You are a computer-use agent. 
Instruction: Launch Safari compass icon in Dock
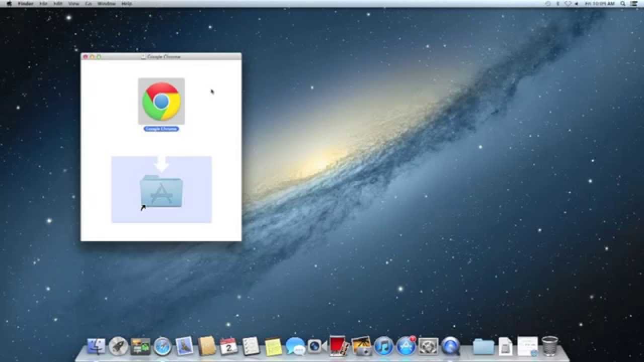(x=163, y=346)
